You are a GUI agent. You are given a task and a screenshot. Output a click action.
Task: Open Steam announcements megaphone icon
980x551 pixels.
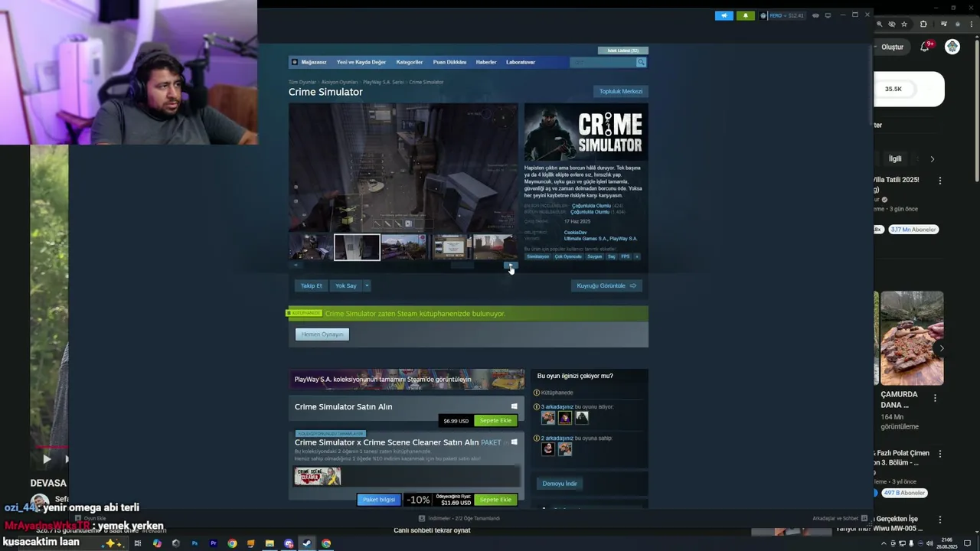click(x=724, y=15)
